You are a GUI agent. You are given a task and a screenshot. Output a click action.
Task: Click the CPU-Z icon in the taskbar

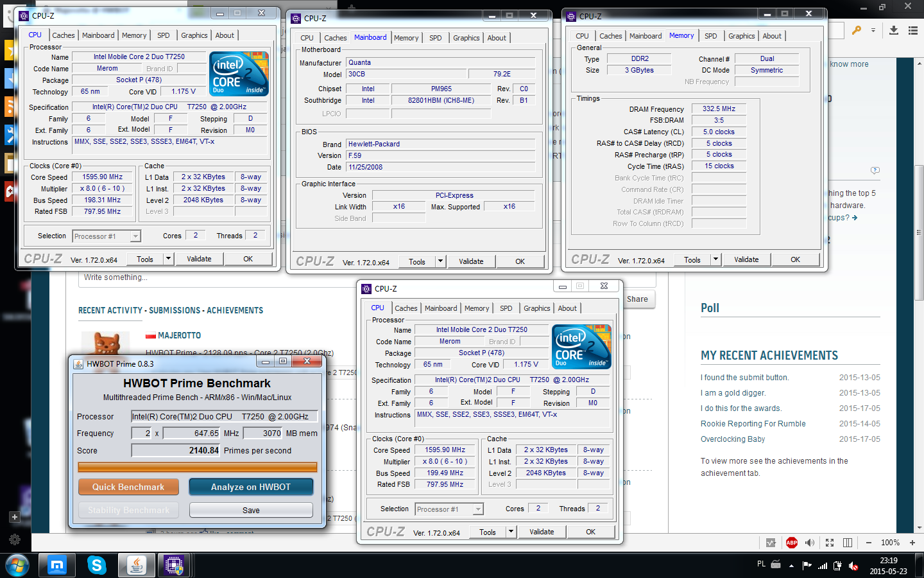pyautogui.click(x=174, y=565)
